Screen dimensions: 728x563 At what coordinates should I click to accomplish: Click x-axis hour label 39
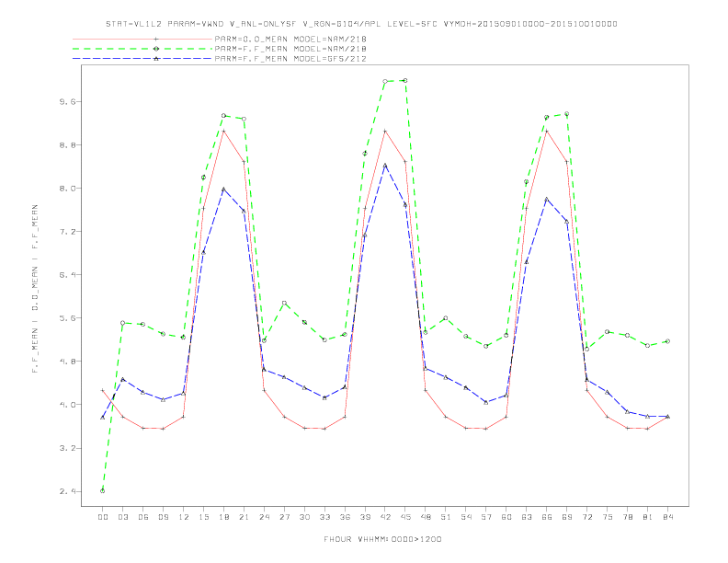pos(365,517)
